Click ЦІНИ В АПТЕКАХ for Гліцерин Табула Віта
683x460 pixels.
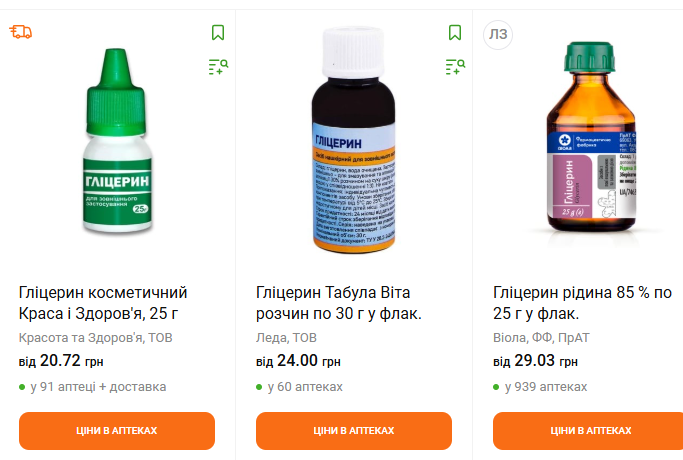point(354,431)
